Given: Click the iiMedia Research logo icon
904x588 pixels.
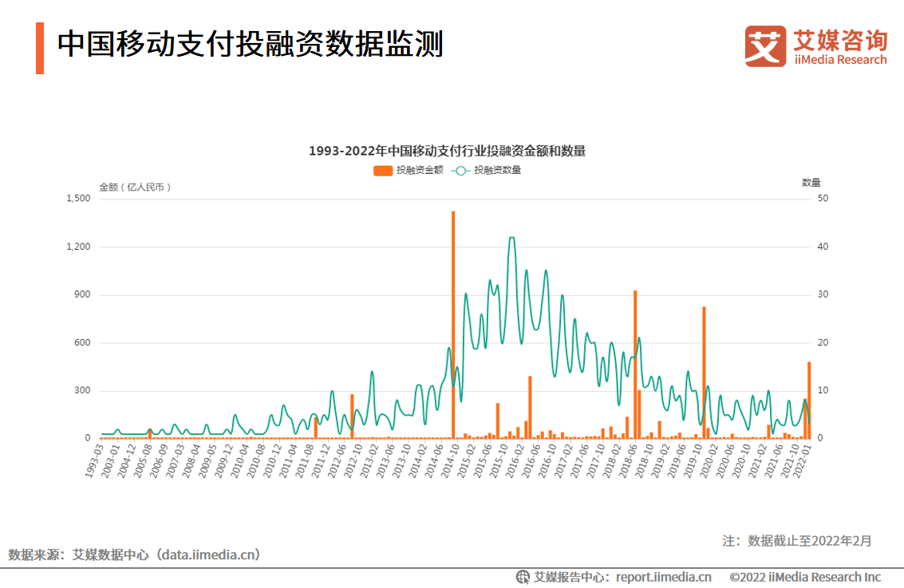Looking at the screenshot, I should click(765, 46).
